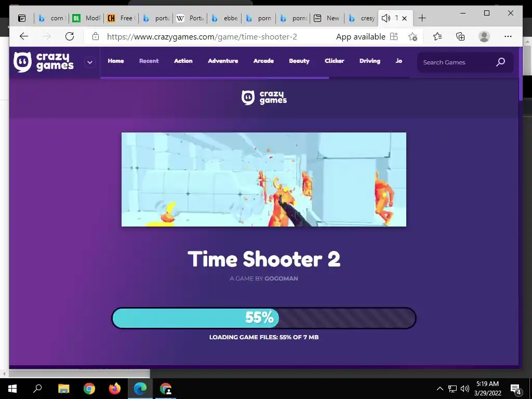
Task: Open the Beauty games category
Action: tap(299, 61)
